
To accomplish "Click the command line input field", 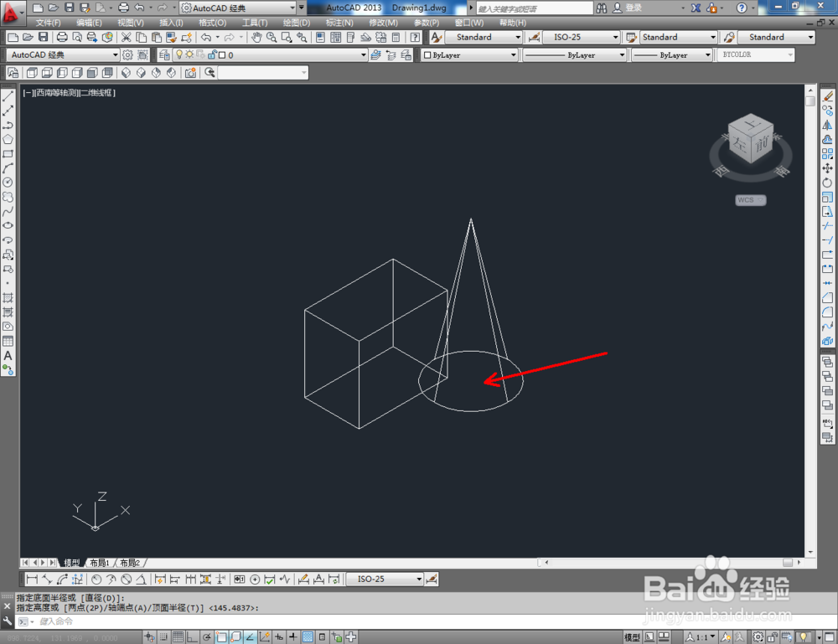I will [x=427, y=621].
